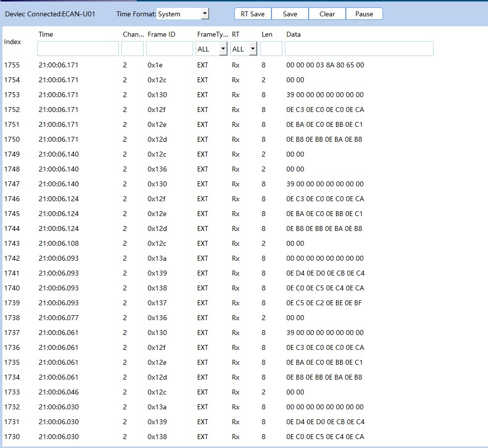This screenshot has height=448, width=488.
Task: Pause the message capture
Action: tap(364, 14)
